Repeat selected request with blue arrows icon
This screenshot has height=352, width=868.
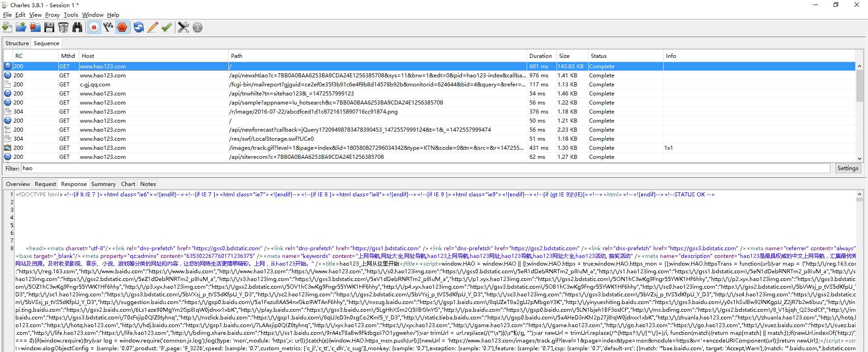(x=139, y=28)
